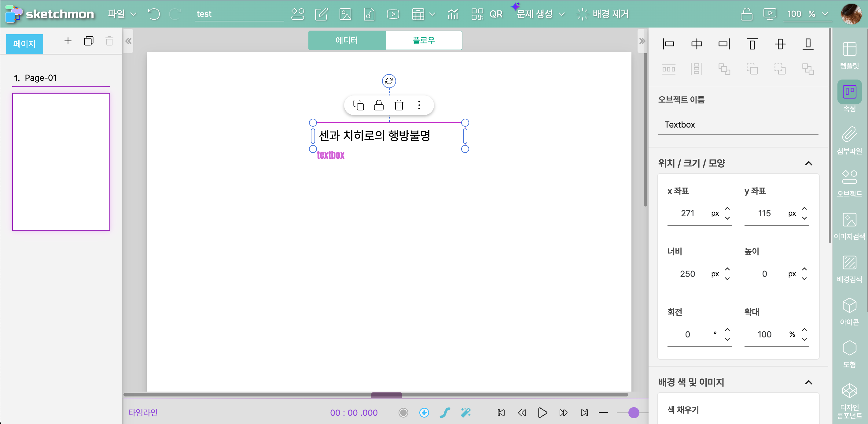The height and width of the screenshot is (424, 868).
Task: Click the audio file insert icon
Action: (369, 14)
